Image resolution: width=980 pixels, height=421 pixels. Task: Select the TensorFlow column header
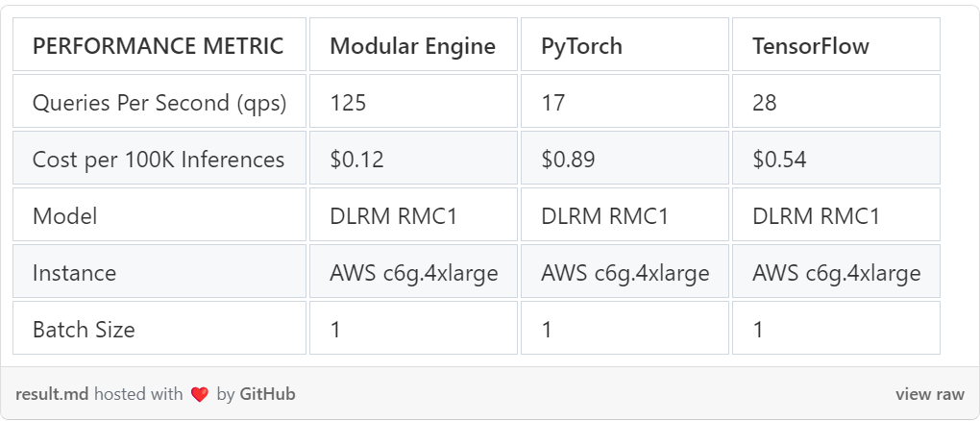(x=836, y=44)
